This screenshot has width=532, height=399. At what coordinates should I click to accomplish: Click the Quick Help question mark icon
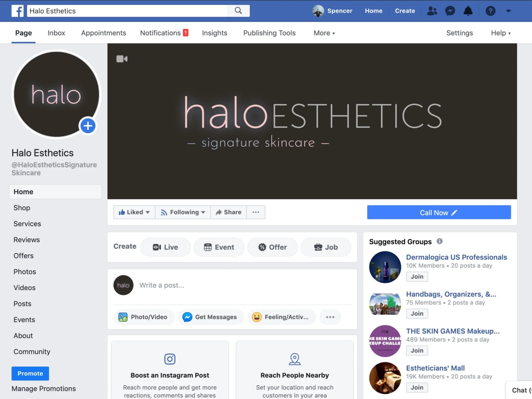490,11
